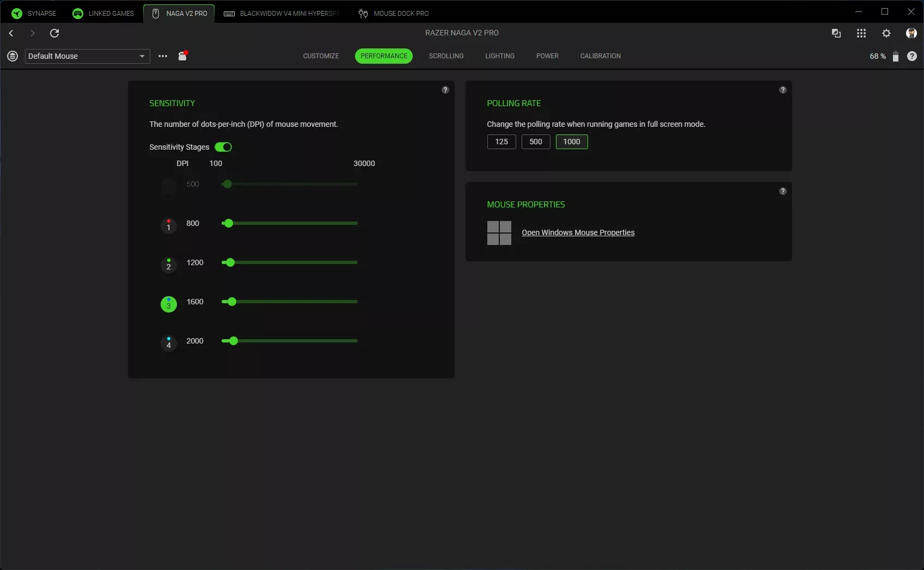Image resolution: width=924 pixels, height=570 pixels.
Task: Click the 100 minimum DPI label
Action: click(216, 163)
